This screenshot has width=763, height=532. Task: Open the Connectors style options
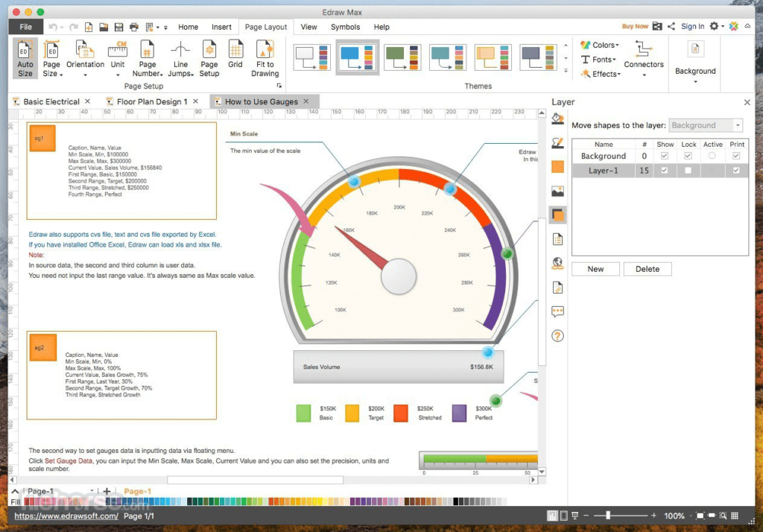pos(644,59)
